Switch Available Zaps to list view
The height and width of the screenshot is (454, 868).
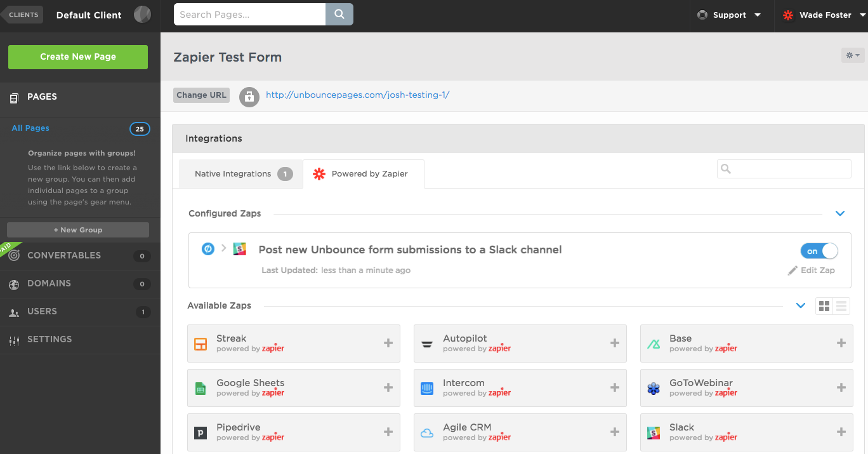tap(842, 306)
